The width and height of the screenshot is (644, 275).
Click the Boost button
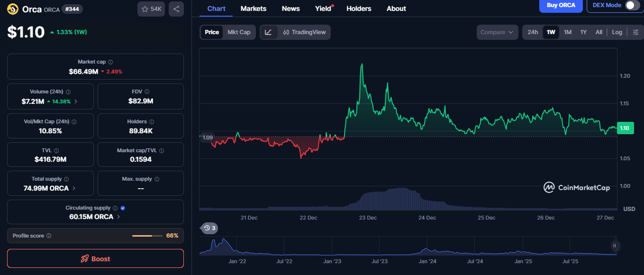click(x=95, y=258)
